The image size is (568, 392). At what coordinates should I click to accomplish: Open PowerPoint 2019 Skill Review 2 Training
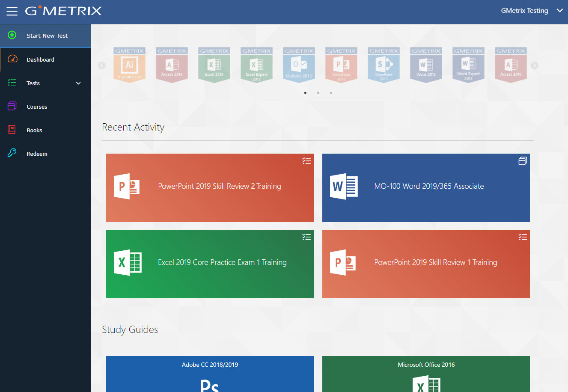pyautogui.click(x=210, y=188)
